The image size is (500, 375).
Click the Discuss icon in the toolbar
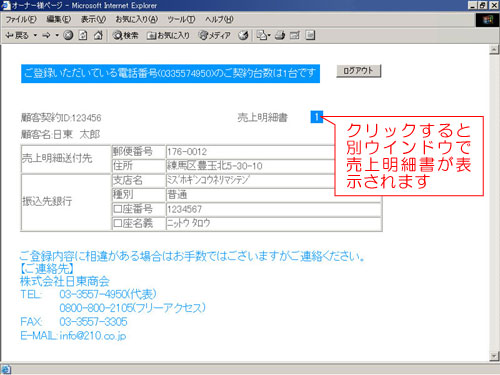tap(310, 35)
